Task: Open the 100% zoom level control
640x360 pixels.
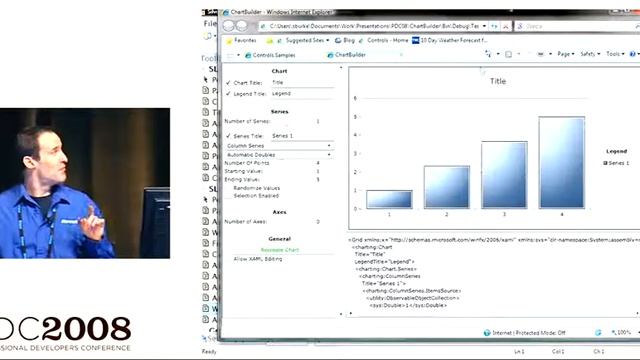Action: (621, 333)
